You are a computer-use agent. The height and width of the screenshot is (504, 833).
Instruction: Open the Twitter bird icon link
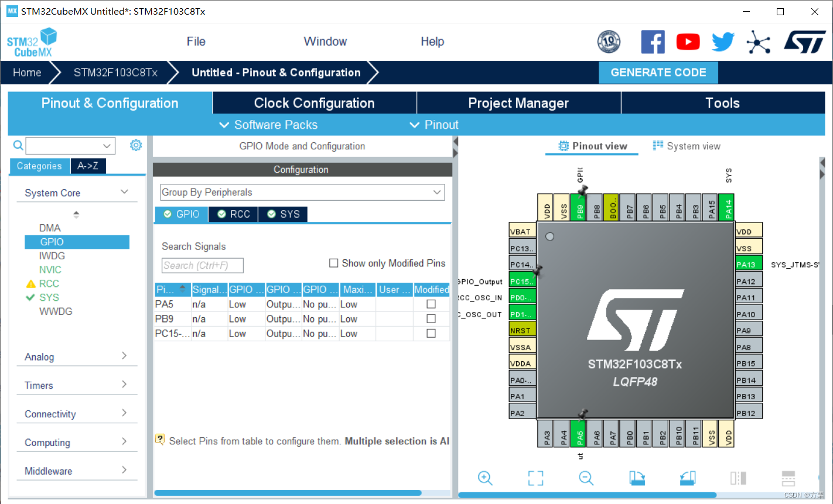pyautogui.click(x=723, y=42)
